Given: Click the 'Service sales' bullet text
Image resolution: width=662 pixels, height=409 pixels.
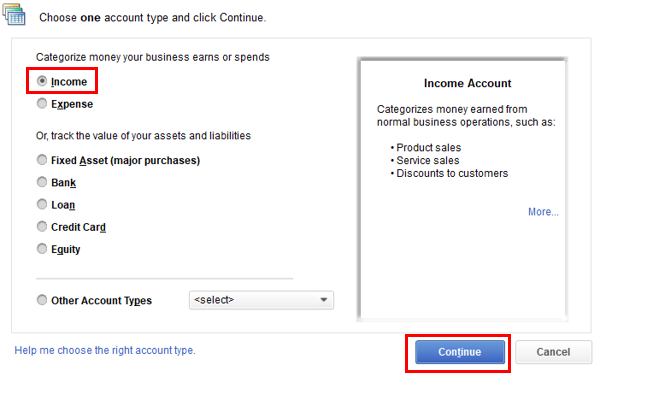Looking at the screenshot, I should 428,160.
